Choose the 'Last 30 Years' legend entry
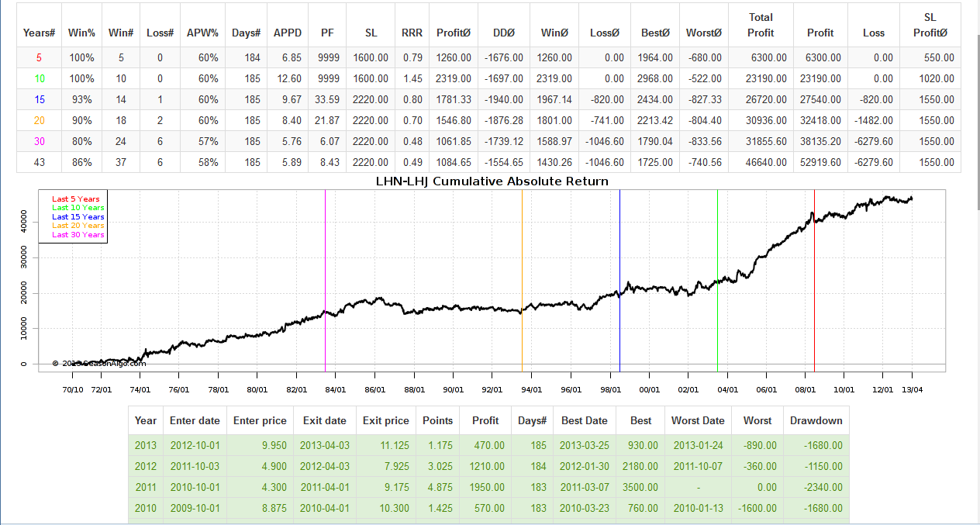This screenshot has width=980, height=525. click(x=78, y=235)
